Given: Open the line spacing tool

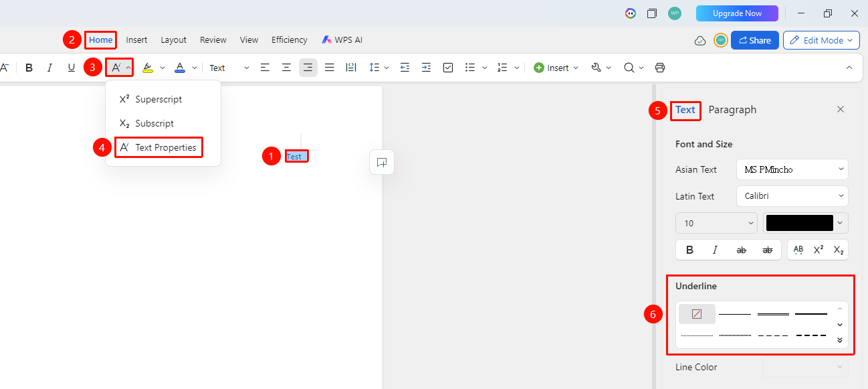Looking at the screenshot, I should [x=374, y=68].
